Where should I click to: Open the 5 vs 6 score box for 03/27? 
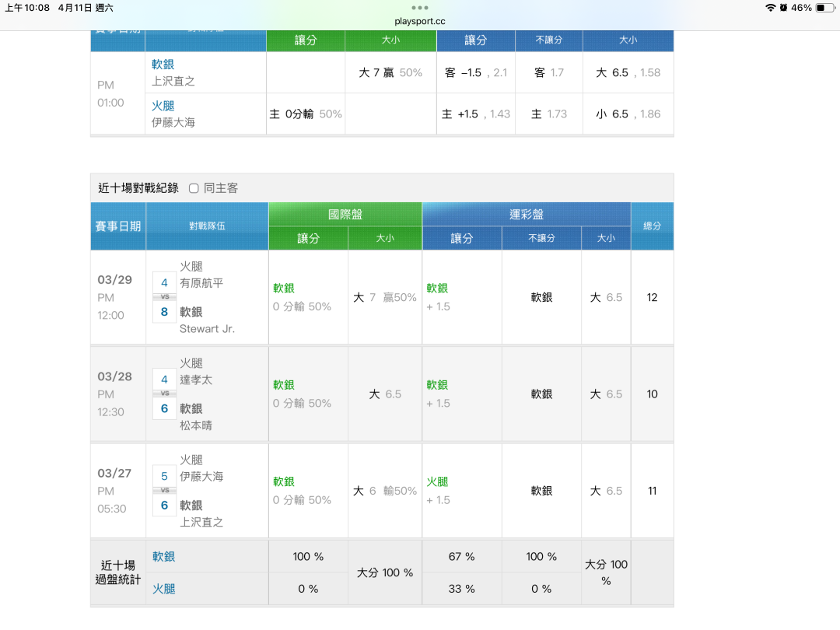point(164,491)
